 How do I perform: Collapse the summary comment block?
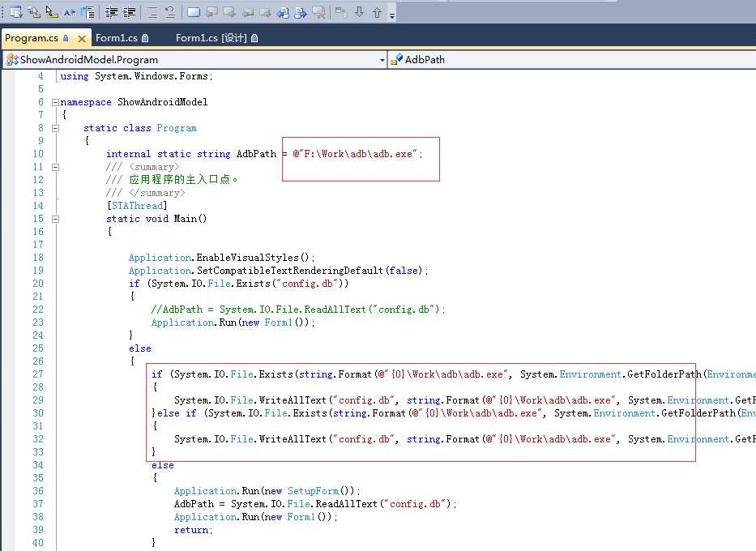pos(55,167)
